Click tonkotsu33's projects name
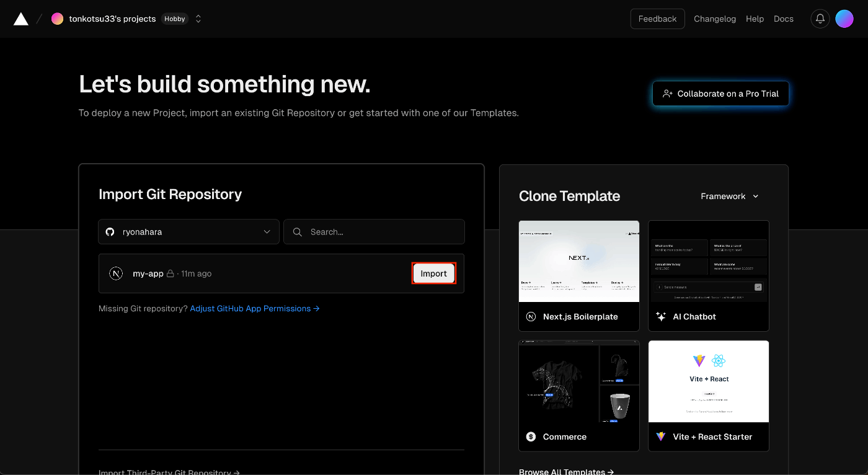This screenshot has height=475, width=868. pyautogui.click(x=112, y=19)
